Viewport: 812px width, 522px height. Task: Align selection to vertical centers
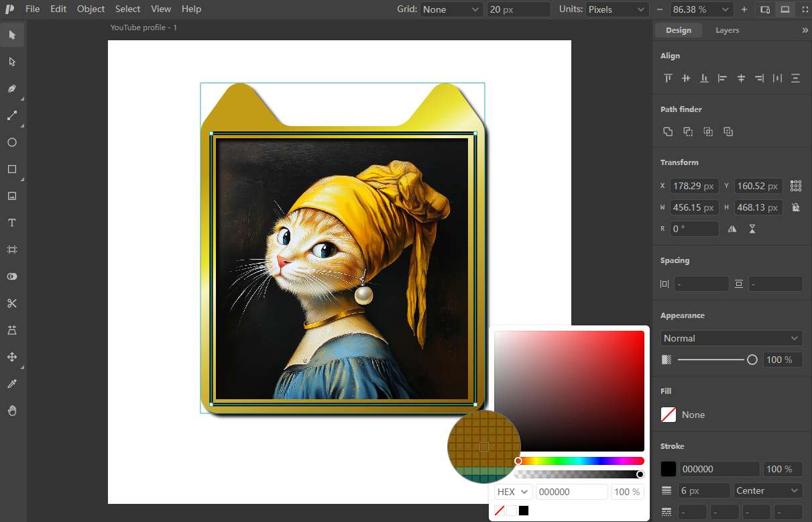(x=686, y=79)
